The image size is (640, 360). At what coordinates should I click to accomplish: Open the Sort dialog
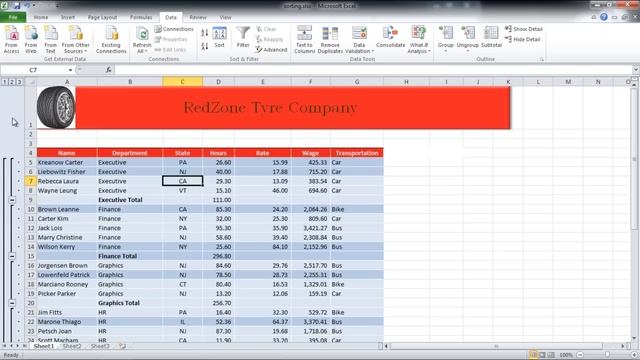(219, 38)
